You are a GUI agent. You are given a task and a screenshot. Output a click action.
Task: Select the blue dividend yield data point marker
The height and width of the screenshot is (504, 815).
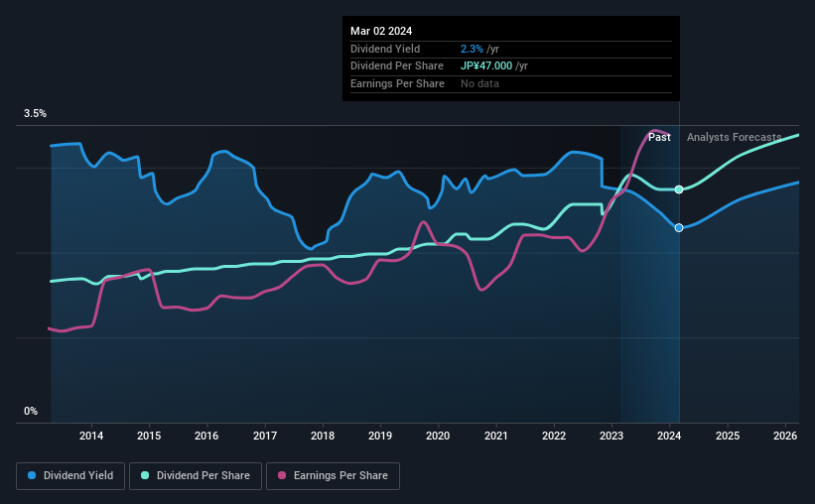pos(679,227)
